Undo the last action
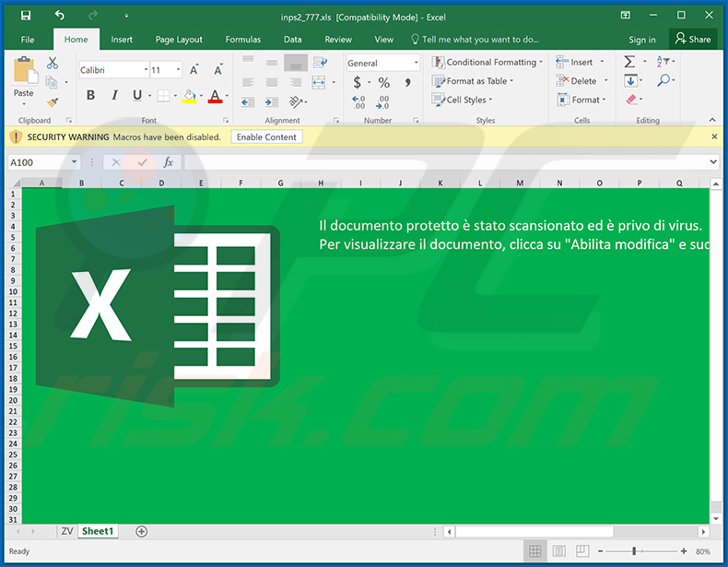 tap(59, 16)
